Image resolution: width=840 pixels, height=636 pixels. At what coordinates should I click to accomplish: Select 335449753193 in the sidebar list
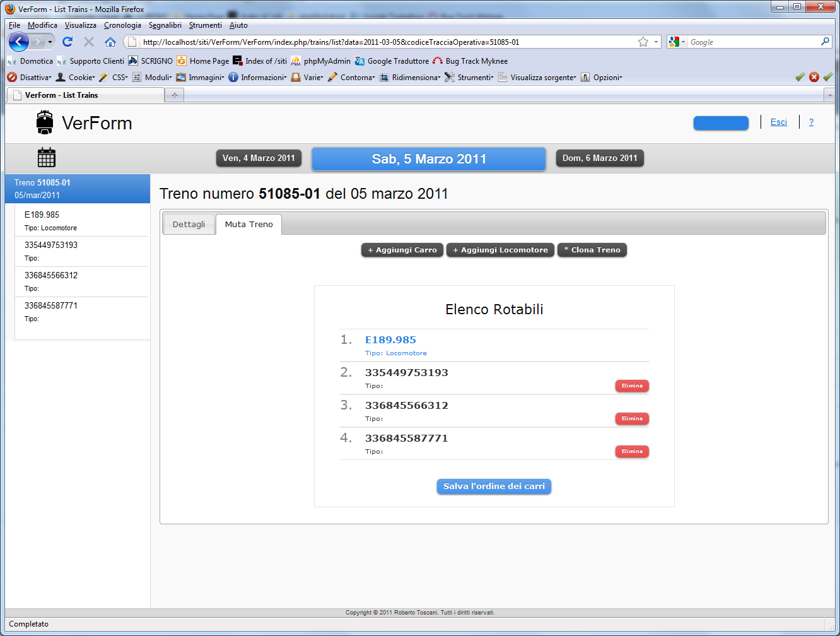tap(82, 251)
